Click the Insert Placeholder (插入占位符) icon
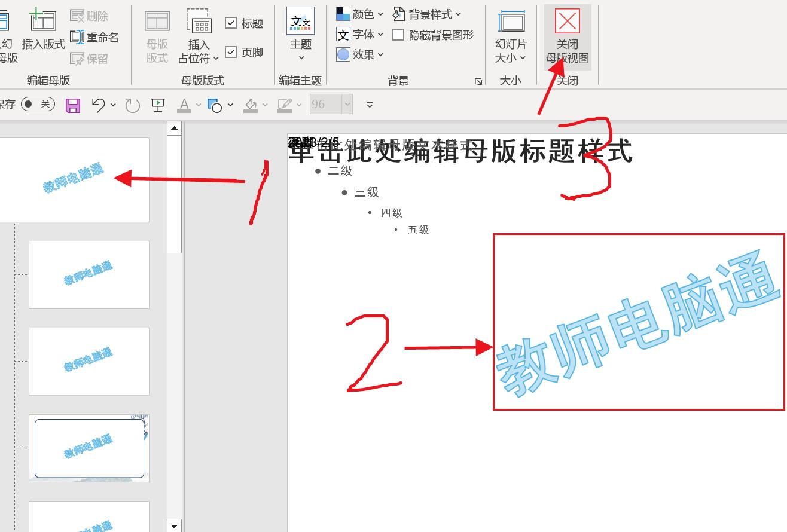Viewport: 787px width, 532px height. (x=199, y=21)
